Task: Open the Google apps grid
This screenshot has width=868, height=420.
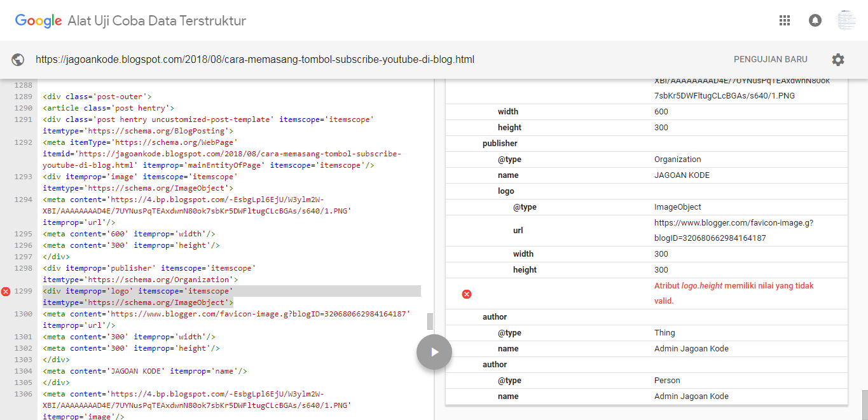Action: pos(785,20)
